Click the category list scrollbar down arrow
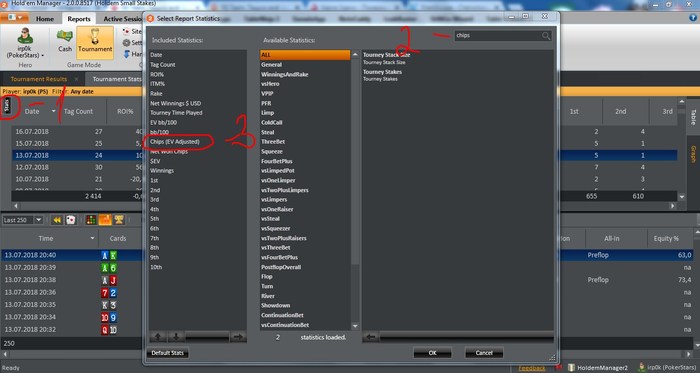This screenshot has width=700, height=373. click(355, 326)
